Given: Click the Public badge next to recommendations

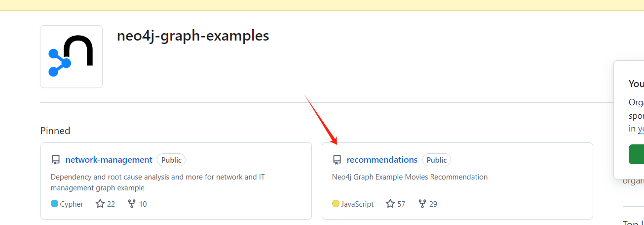Looking at the screenshot, I should click(x=437, y=160).
